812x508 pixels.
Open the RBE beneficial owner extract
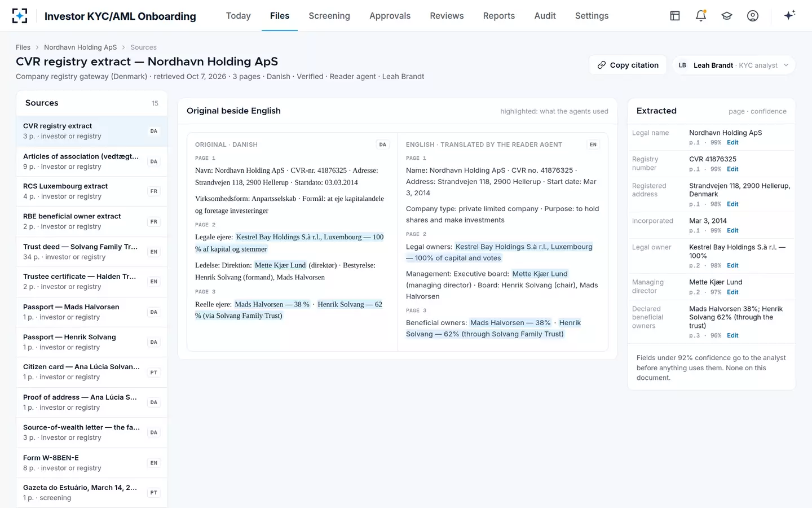92,221
